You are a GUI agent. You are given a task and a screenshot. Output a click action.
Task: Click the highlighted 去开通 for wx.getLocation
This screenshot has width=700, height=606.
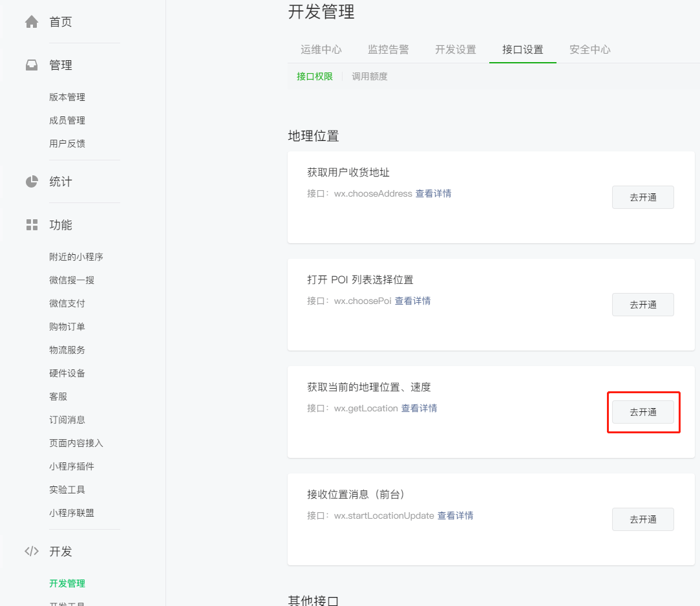pyautogui.click(x=642, y=412)
